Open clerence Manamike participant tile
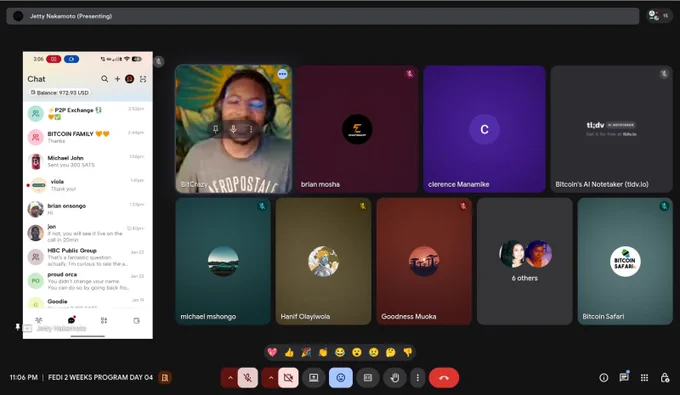Viewport: 680px width, 395px height. (x=484, y=129)
